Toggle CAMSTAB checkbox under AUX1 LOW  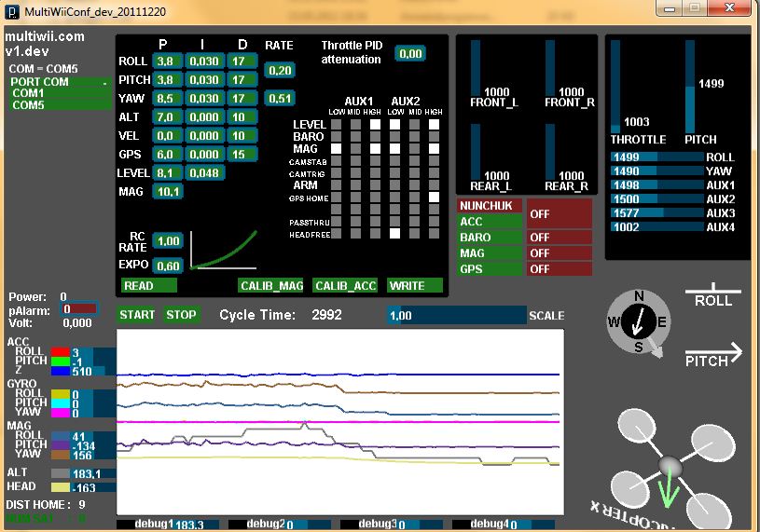(336, 160)
